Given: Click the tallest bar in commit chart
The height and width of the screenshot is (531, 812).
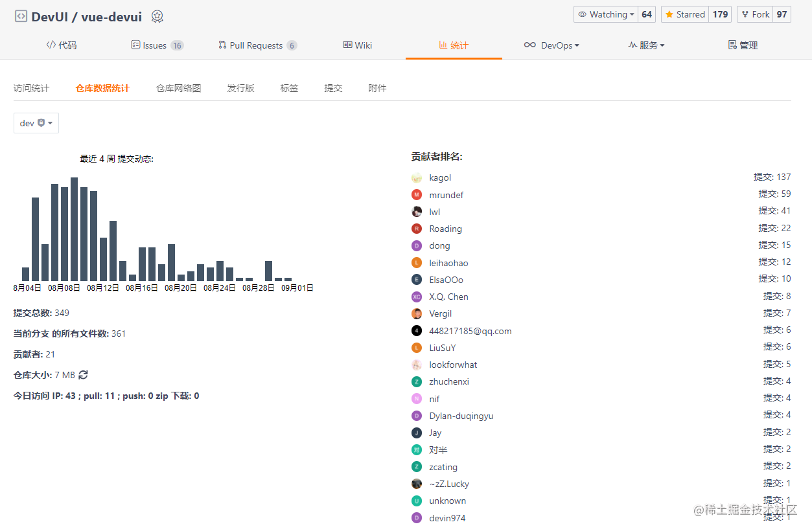Looking at the screenshot, I should coord(75,229).
